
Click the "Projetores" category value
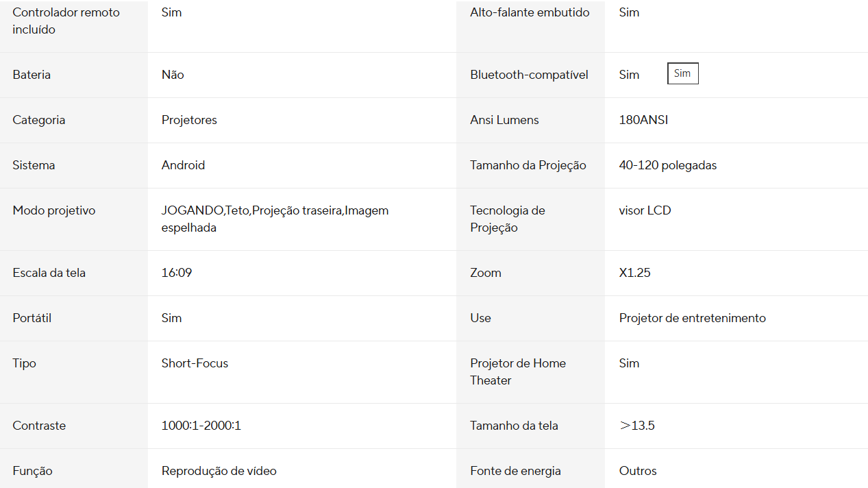[x=189, y=120]
